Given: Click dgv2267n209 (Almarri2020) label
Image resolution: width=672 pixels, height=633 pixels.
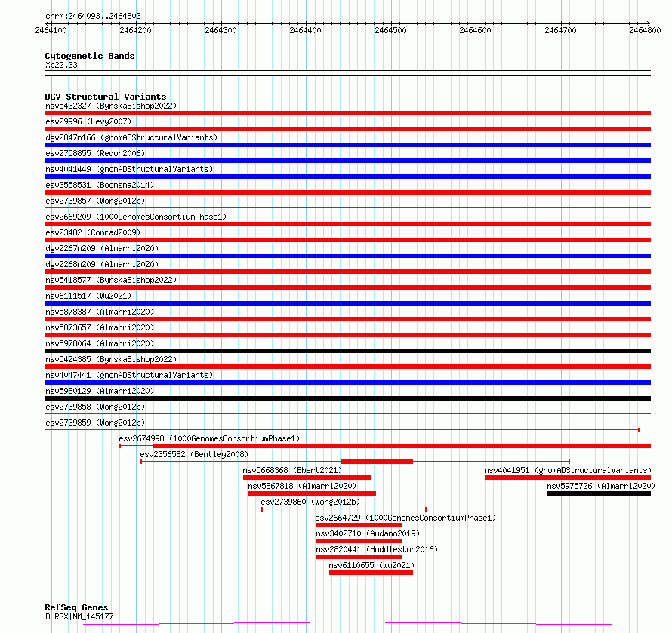Looking at the screenshot, I should (x=102, y=248).
